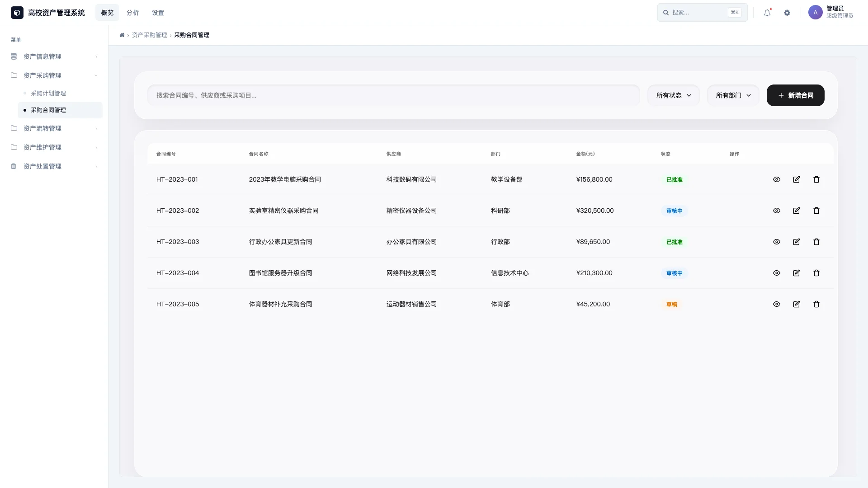Open the 所有状态 status filter dropdown
The height and width of the screenshot is (488, 868).
tap(674, 95)
